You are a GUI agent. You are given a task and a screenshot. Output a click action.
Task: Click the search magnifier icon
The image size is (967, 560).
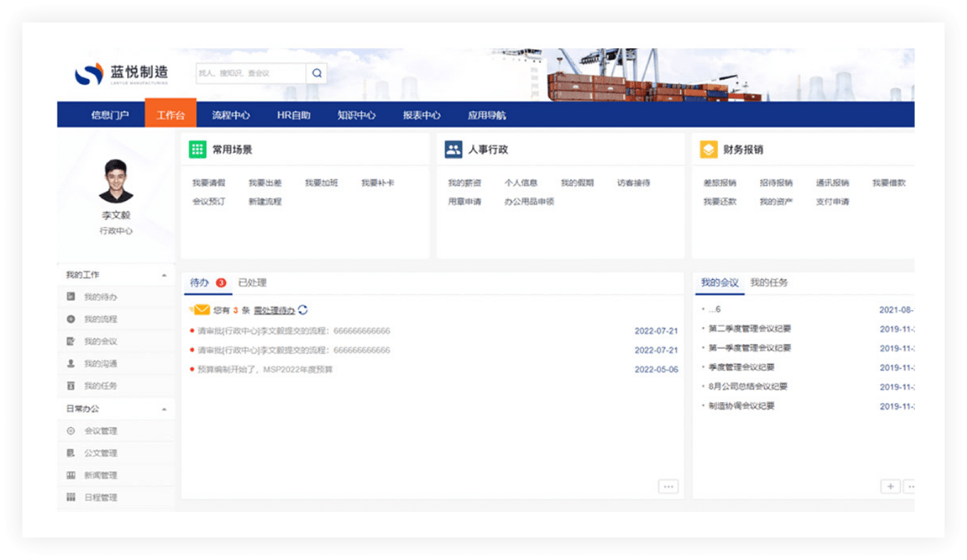coord(317,73)
